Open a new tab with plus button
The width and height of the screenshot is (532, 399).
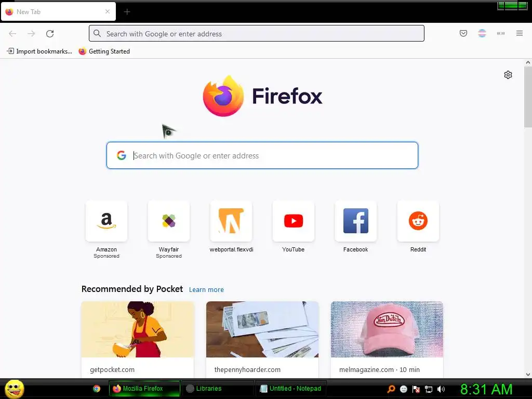(x=127, y=12)
